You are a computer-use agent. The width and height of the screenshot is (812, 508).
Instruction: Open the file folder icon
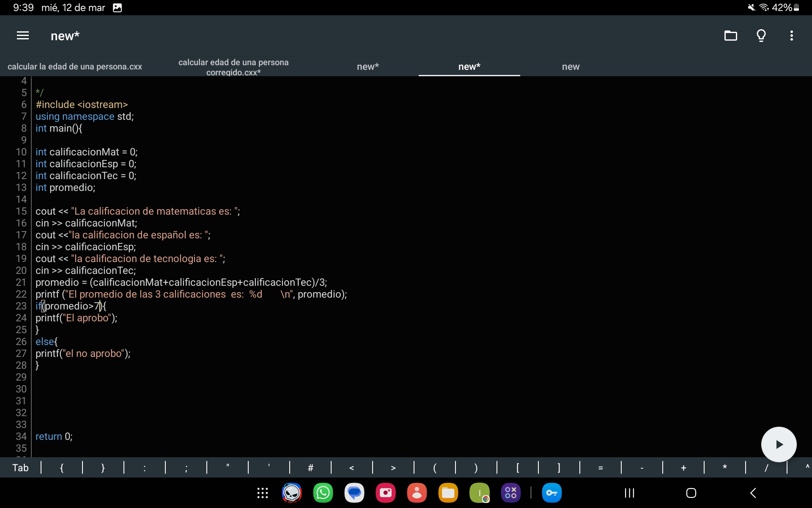click(730, 36)
